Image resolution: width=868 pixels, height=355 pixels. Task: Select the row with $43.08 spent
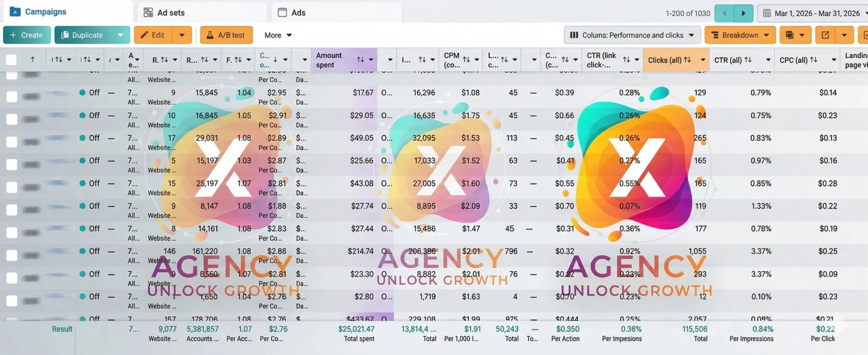pyautogui.click(x=11, y=187)
